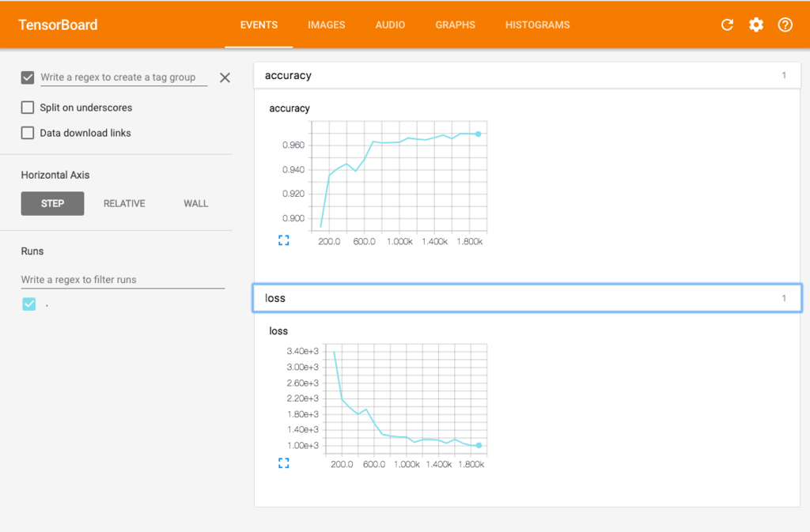Screen dimensions: 810x532
Task: Click the accuracy chart's last data point
Action: [x=479, y=134]
